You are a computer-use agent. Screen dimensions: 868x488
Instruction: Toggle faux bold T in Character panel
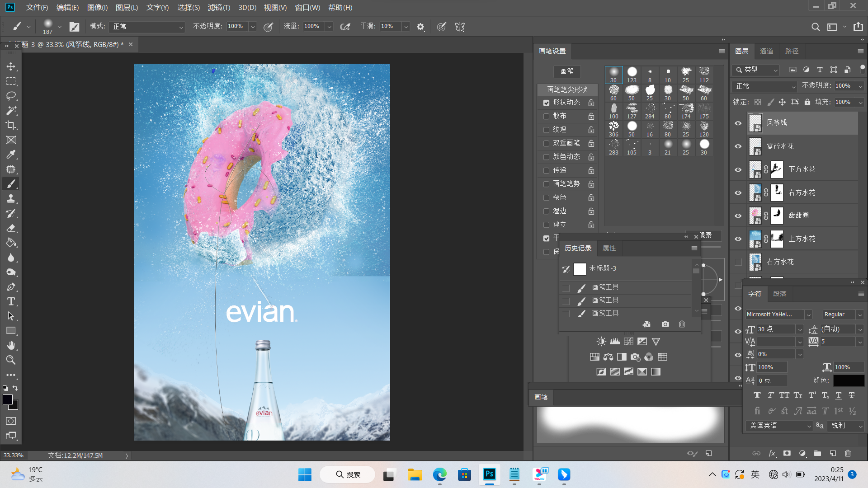(x=757, y=395)
